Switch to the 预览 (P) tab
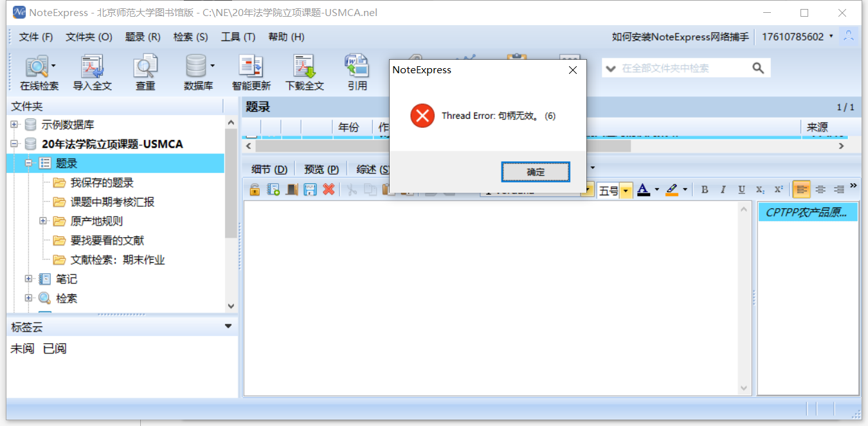This screenshot has height=426, width=868. 321,170
